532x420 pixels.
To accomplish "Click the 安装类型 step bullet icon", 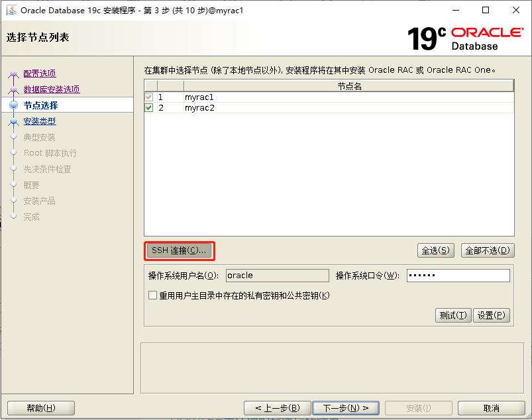I will click(13, 121).
